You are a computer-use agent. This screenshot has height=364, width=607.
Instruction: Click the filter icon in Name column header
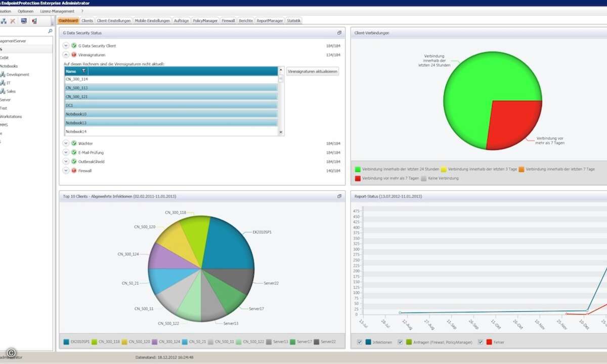84,71
